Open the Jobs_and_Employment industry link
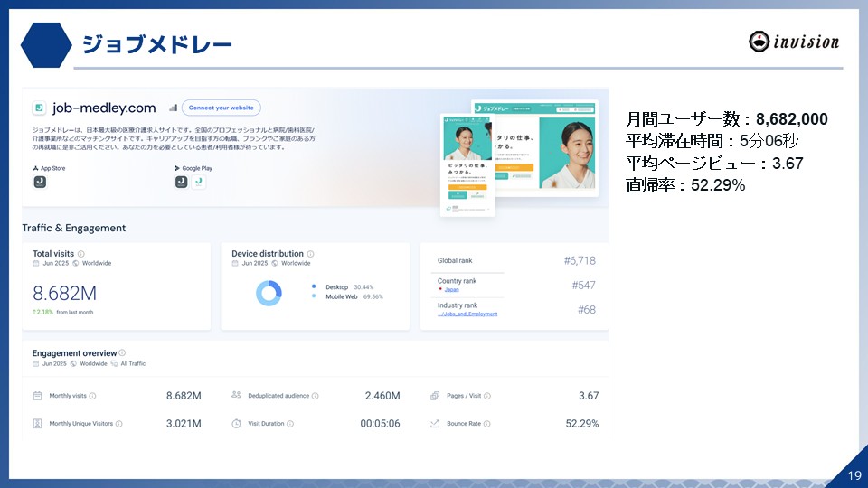 coord(467,314)
